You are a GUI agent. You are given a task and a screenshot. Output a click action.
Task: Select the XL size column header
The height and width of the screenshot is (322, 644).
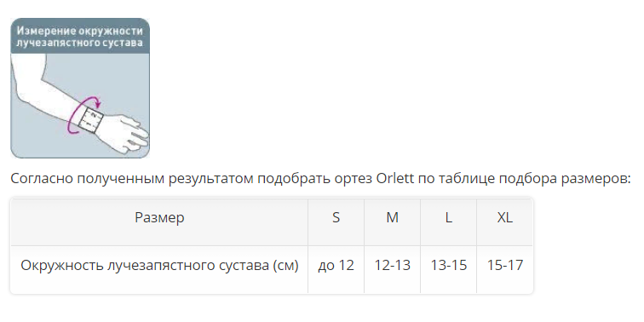(505, 217)
